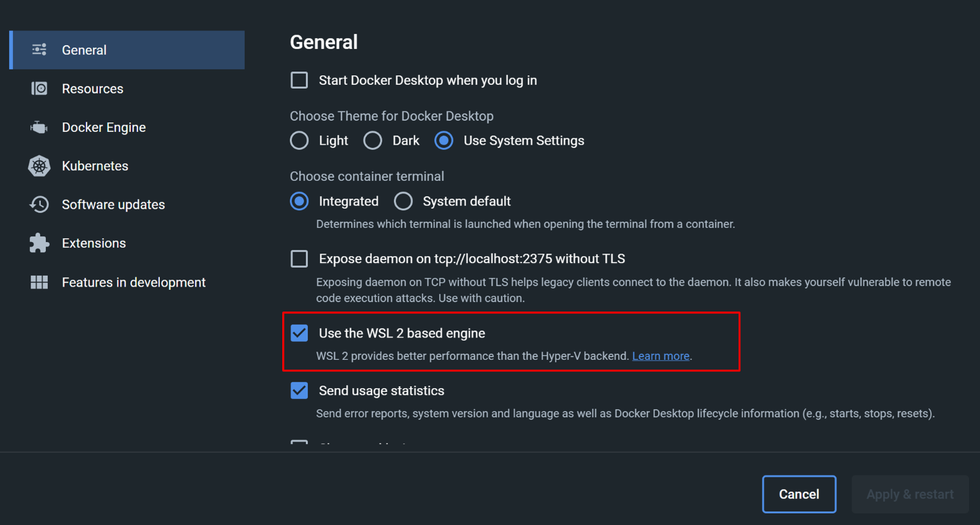Open the Extensions section
The width and height of the screenshot is (980, 525).
pos(127,243)
